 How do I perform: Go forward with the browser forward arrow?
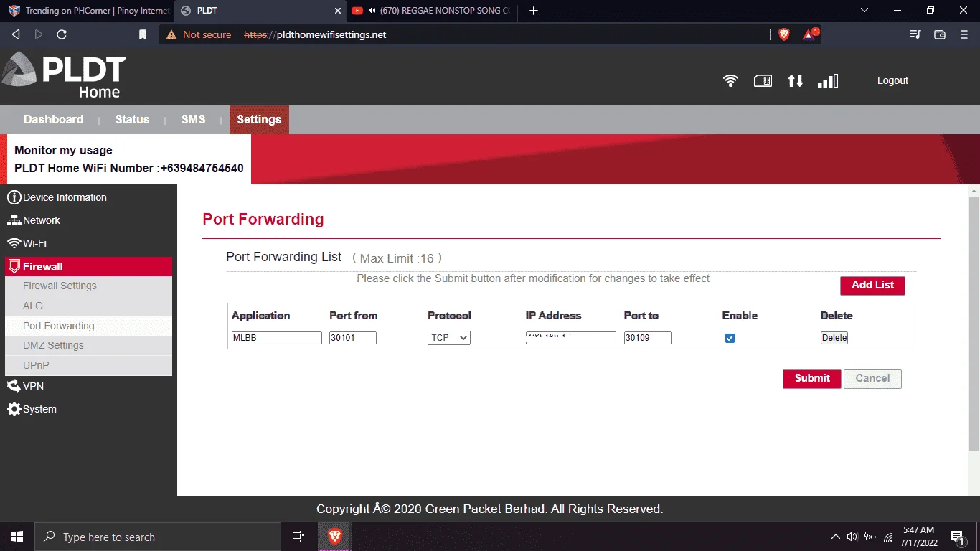pyautogui.click(x=39, y=34)
